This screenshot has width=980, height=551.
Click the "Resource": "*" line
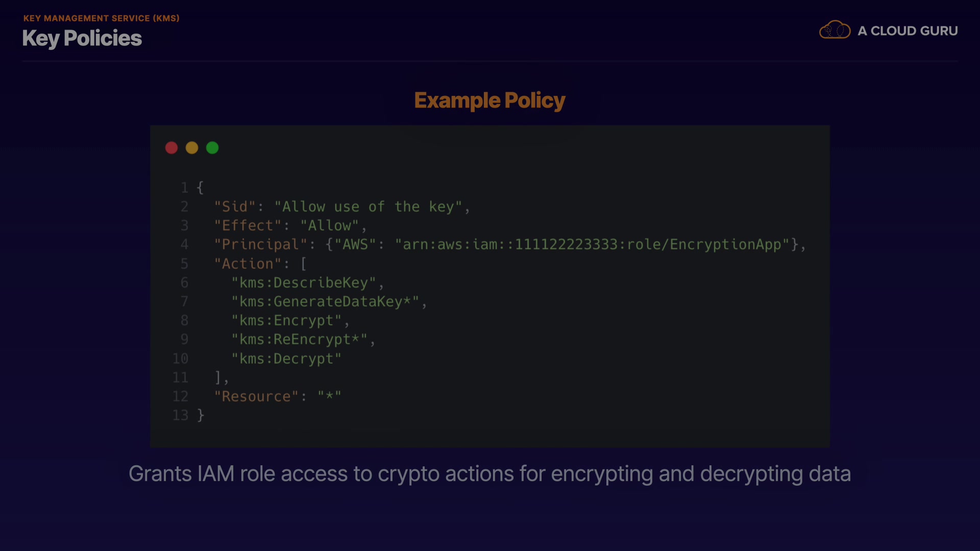277,396
